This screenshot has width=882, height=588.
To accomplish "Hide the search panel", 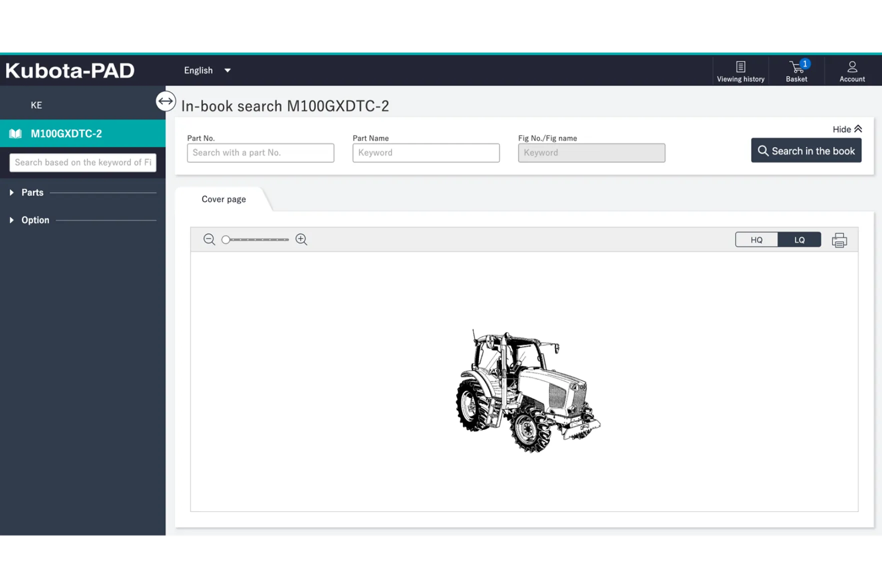I will click(846, 129).
